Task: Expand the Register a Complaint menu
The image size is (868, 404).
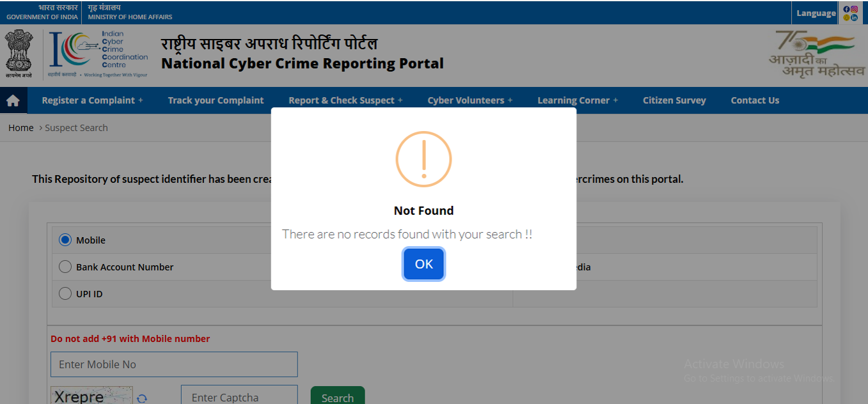Action: coord(92,100)
